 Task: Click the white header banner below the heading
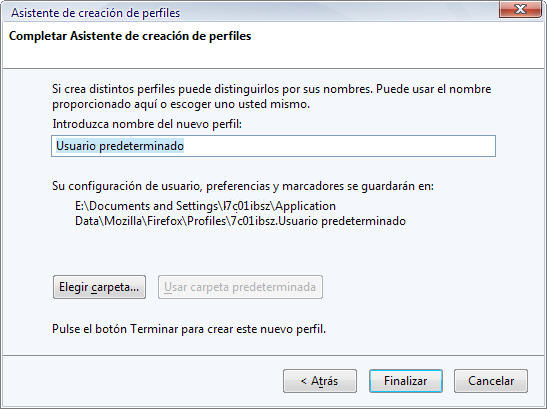tap(273, 56)
